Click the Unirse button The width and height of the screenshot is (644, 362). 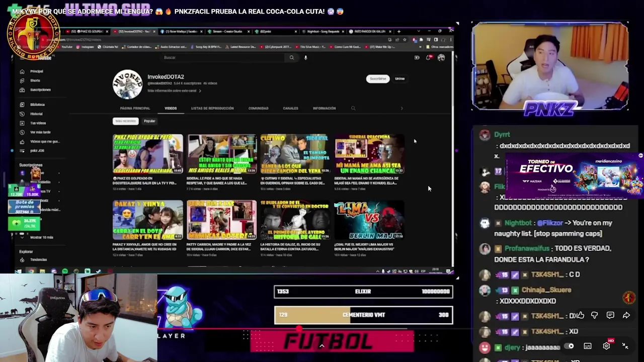pos(400,78)
